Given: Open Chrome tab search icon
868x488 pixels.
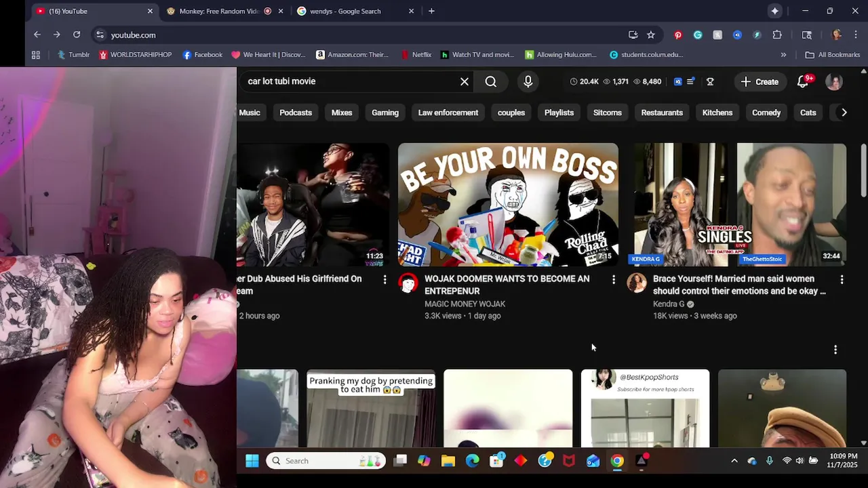Looking at the screenshot, I should click(807, 35).
